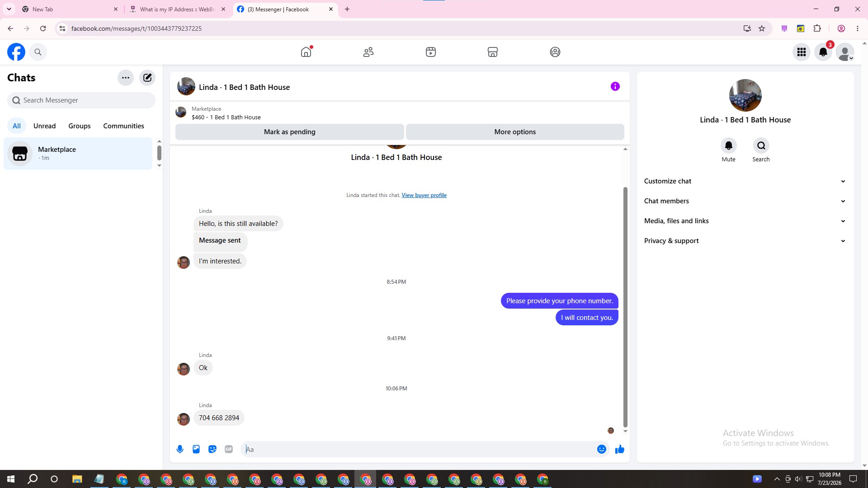Click 'Hello, is this still available?' message

[x=238, y=224]
